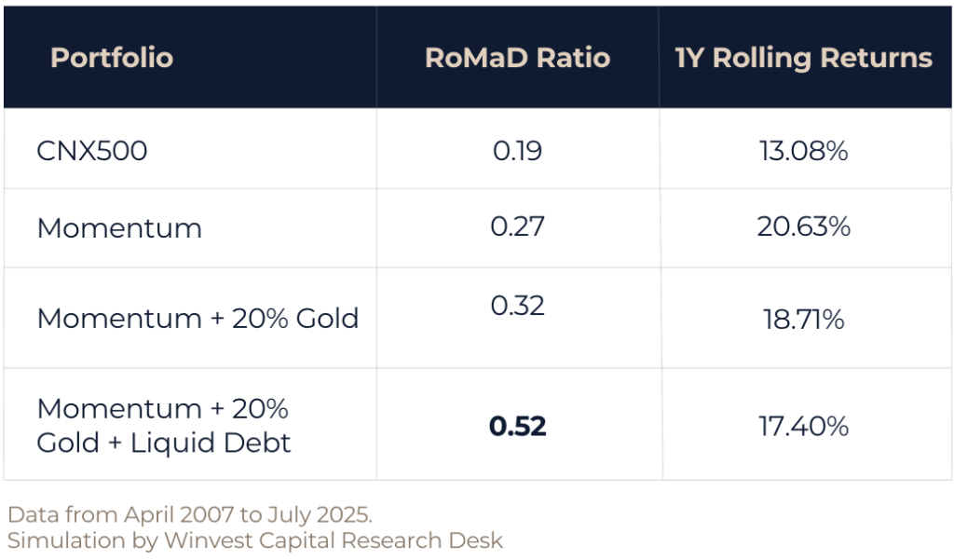Select the 13.08% rolling return cell
The image size is (954, 560).
point(803,150)
